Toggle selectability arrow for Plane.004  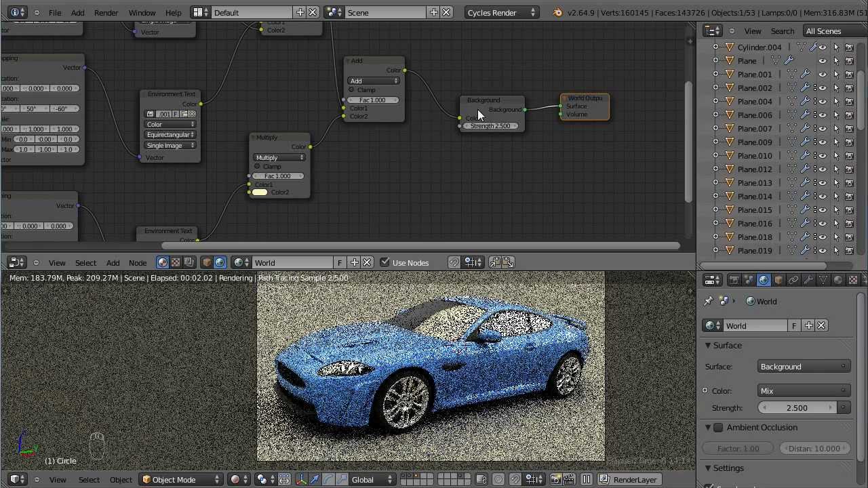pos(836,102)
